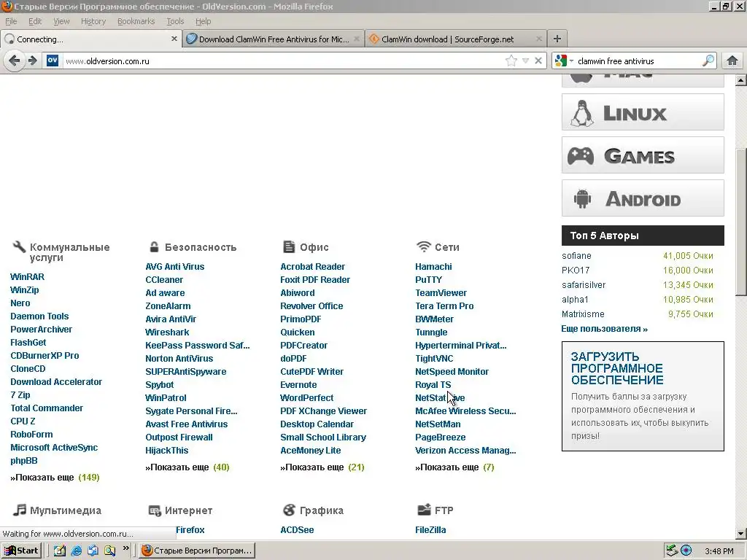Open the Avast Free Antivirus link
Screen dimensions: 747x560
[186, 424]
